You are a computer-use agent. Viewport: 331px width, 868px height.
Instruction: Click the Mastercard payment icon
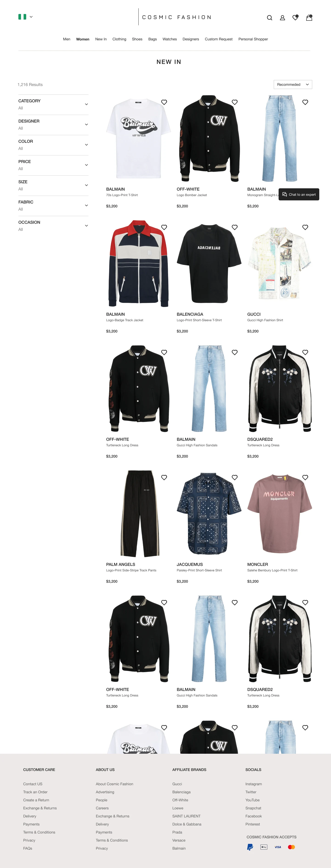[x=292, y=847]
